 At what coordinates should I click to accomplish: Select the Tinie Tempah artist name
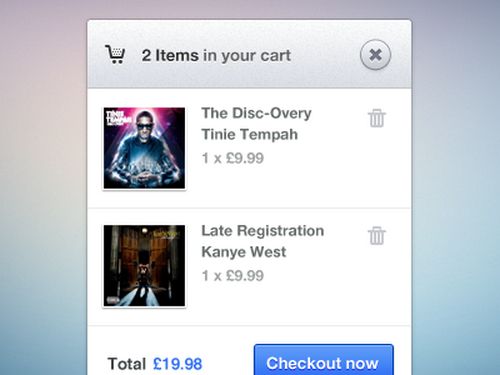(x=250, y=135)
